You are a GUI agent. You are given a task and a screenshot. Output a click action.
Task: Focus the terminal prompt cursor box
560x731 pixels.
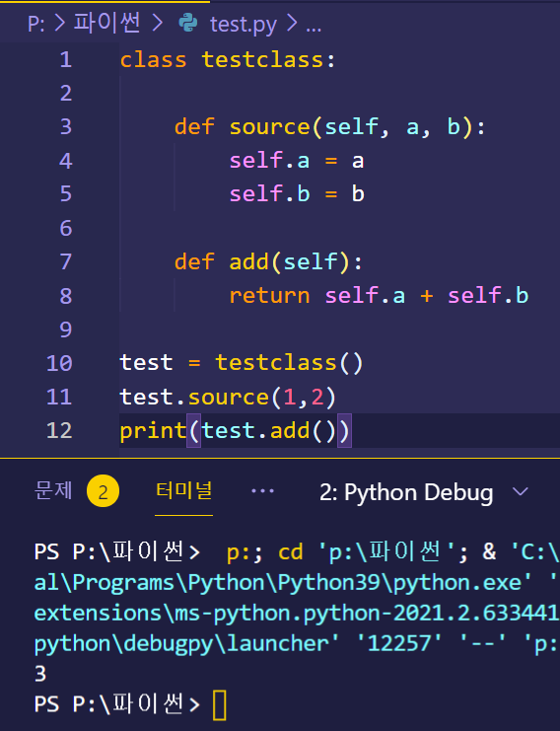pos(220,705)
